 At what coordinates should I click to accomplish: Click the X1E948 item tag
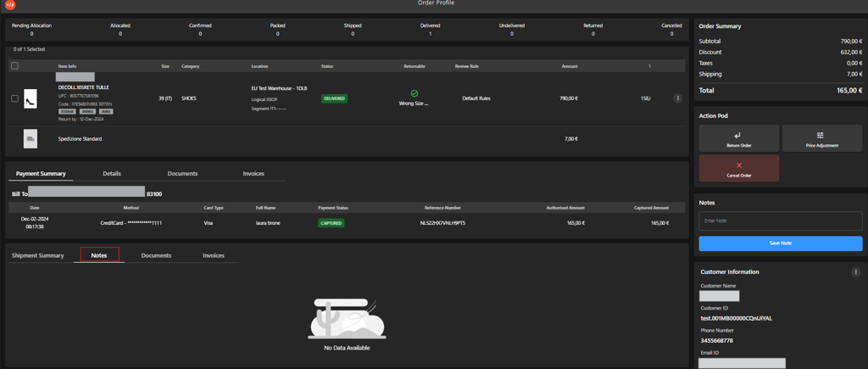[x=67, y=111]
